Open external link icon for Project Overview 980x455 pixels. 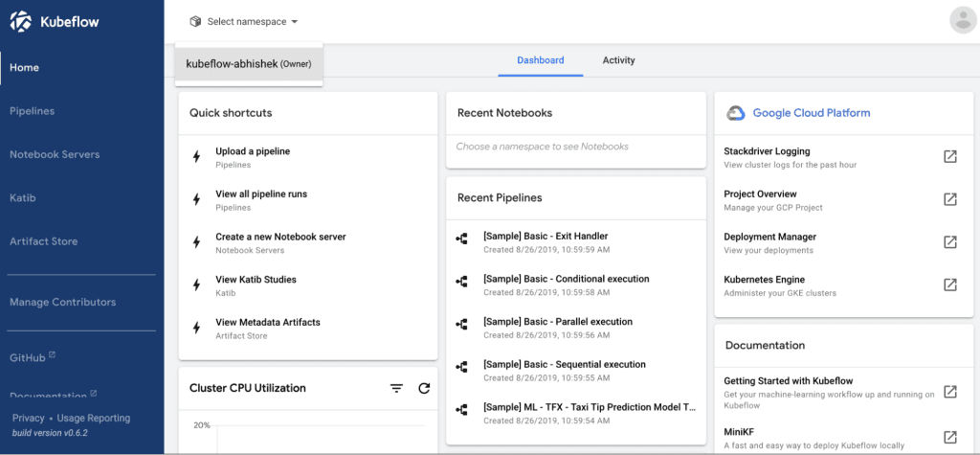point(950,199)
